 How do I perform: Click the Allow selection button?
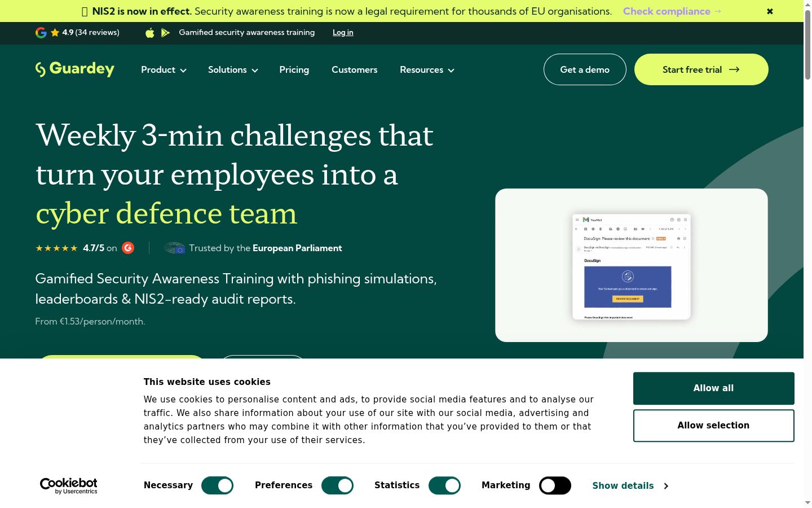tap(714, 426)
